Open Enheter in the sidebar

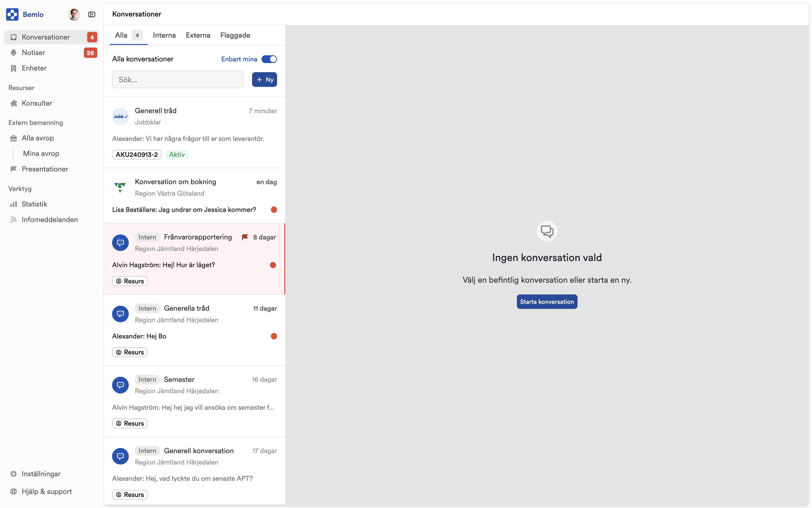click(52, 68)
